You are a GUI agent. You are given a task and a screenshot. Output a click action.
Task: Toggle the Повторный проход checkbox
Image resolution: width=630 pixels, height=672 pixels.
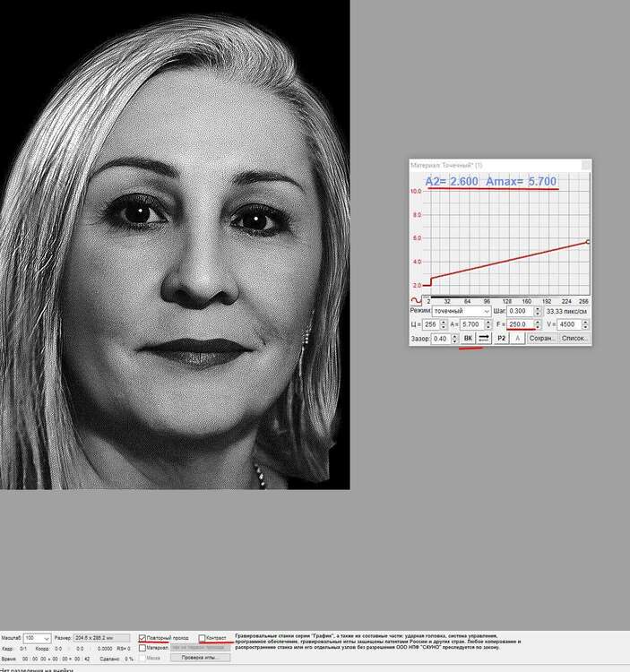coord(142,638)
